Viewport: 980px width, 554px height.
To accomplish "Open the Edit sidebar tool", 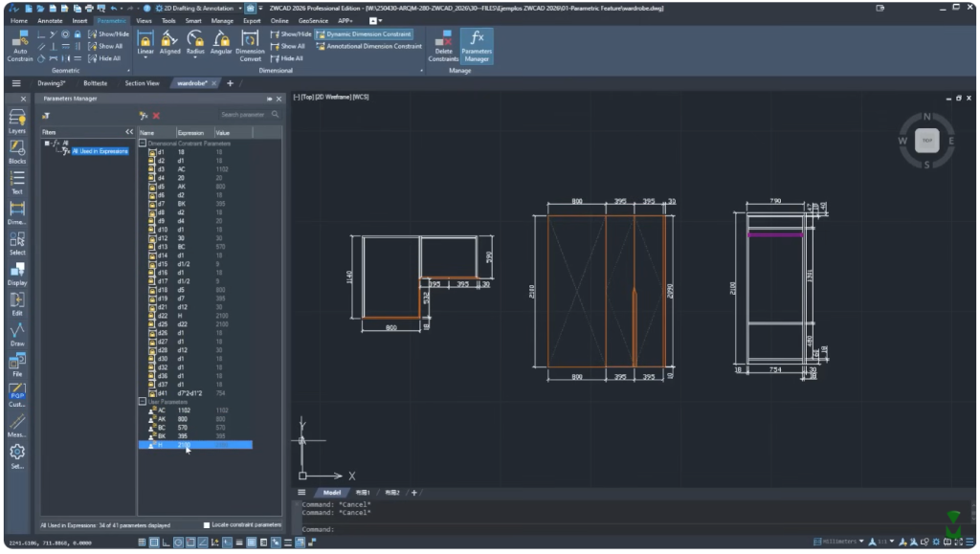I will coord(17,303).
